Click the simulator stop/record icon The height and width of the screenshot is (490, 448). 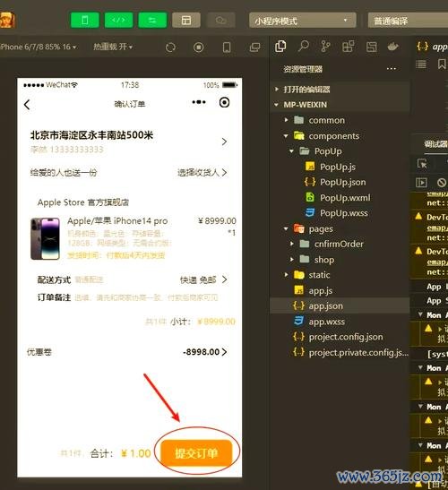pos(199,47)
